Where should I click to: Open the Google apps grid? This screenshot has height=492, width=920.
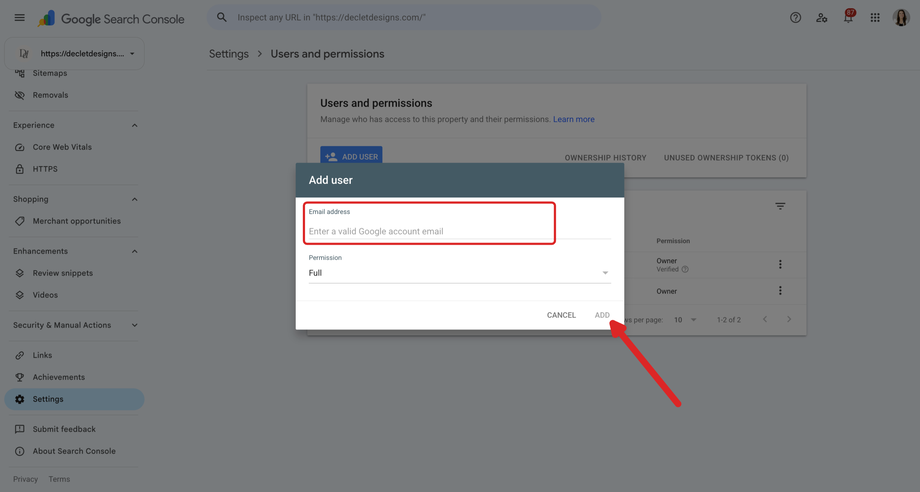[875, 18]
